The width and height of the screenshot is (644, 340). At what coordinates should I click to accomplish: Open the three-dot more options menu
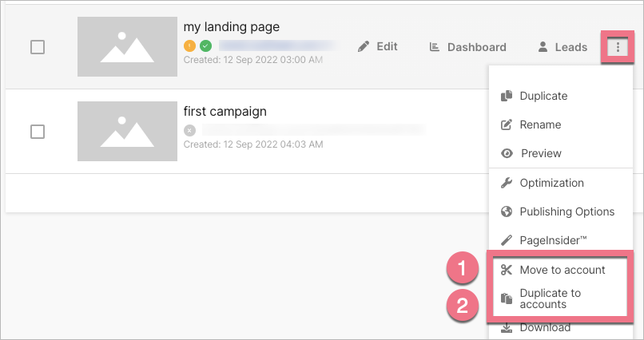pos(617,47)
